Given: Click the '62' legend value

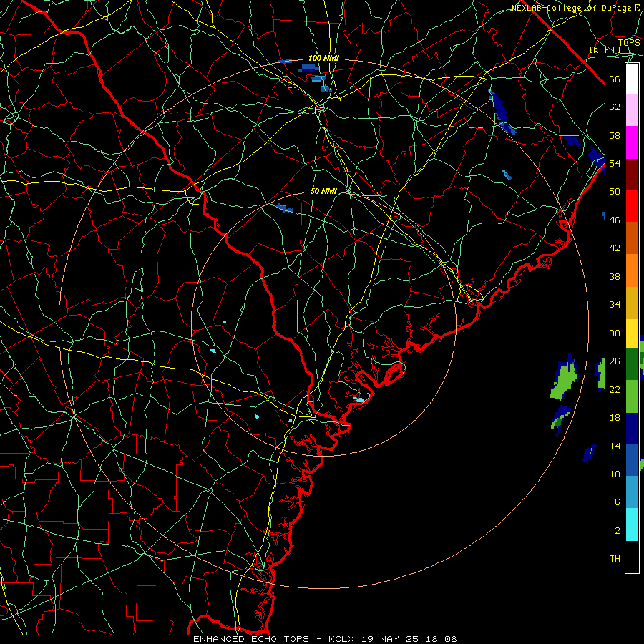Looking at the screenshot, I should click(615, 107).
